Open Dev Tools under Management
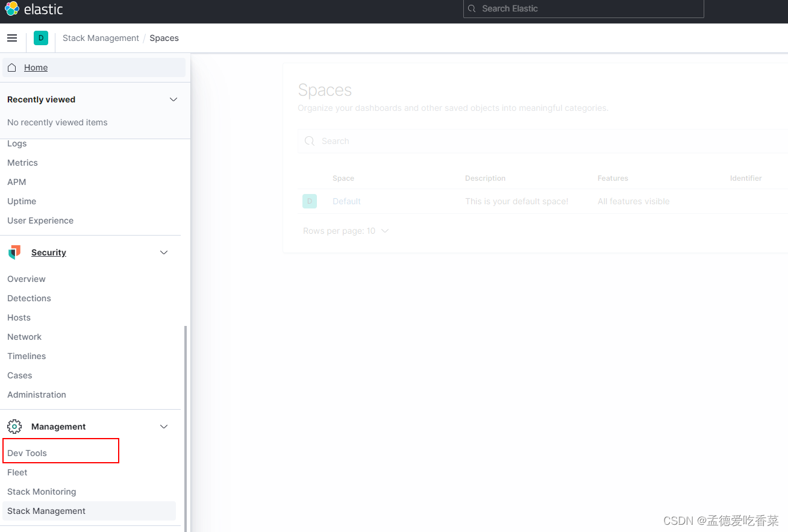 [27, 453]
